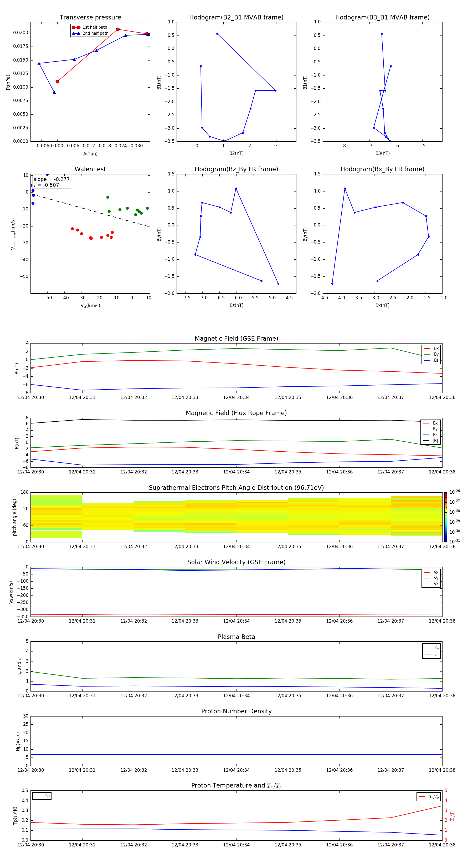Click the 'pitch angle (deg)' y-axis label

(x=14, y=517)
